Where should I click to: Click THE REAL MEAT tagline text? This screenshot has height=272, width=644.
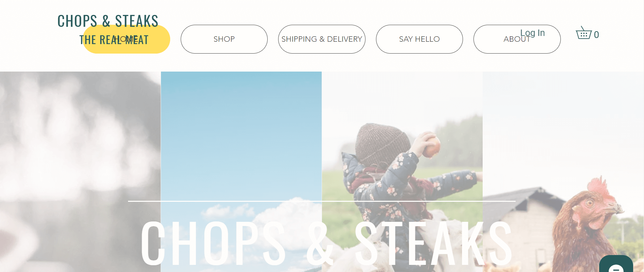[x=114, y=40]
